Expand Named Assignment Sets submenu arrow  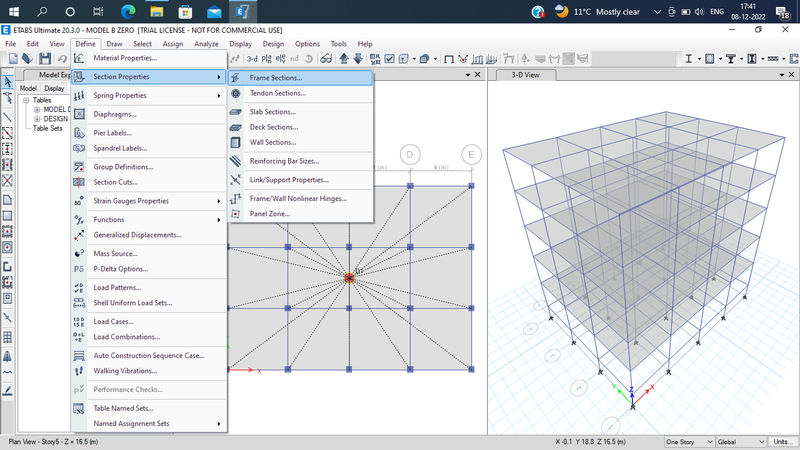click(219, 424)
